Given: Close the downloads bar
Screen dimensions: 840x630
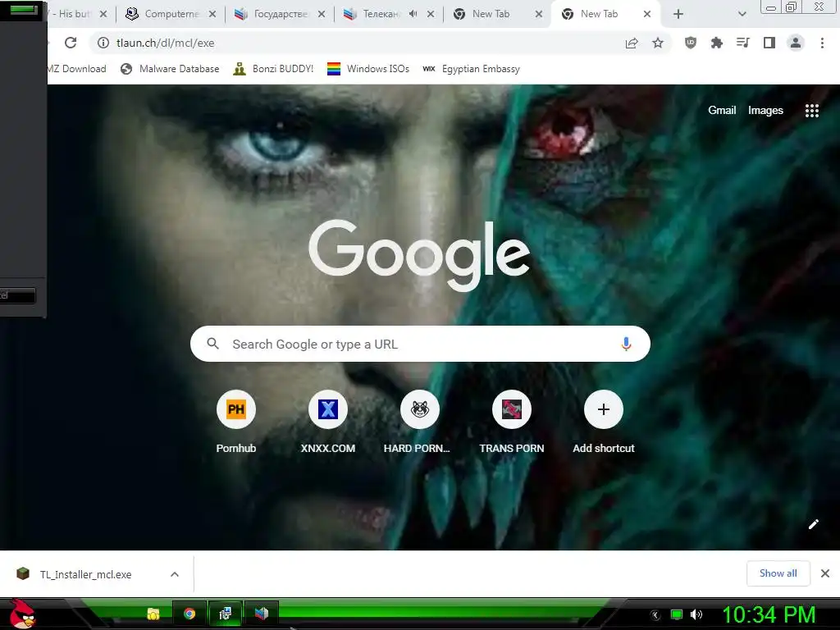Looking at the screenshot, I should [x=825, y=573].
